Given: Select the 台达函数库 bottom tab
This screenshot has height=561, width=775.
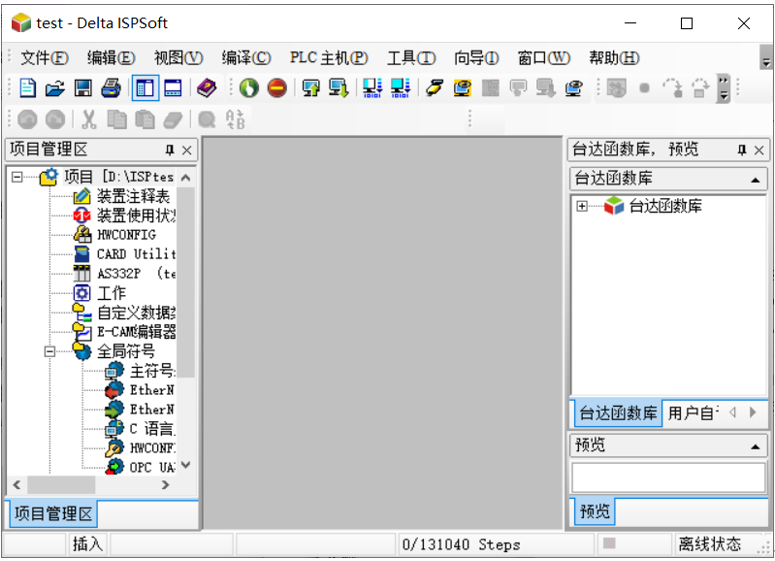Looking at the screenshot, I should coord(618,413).
